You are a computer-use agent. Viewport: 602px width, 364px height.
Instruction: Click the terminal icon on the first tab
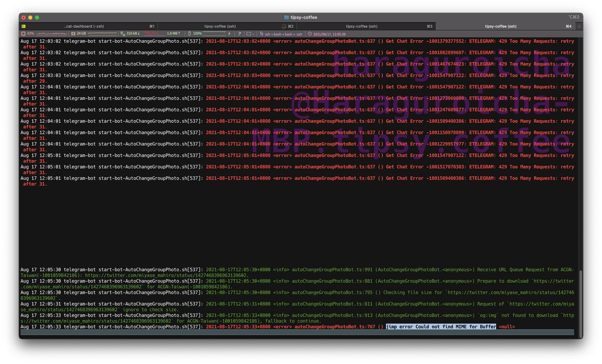(x=24, y=26)
